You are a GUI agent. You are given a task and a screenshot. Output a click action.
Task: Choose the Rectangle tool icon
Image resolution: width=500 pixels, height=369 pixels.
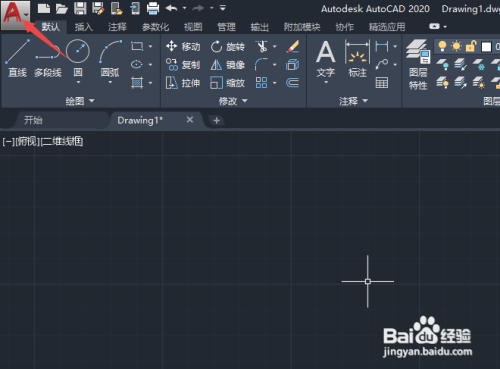137,46
